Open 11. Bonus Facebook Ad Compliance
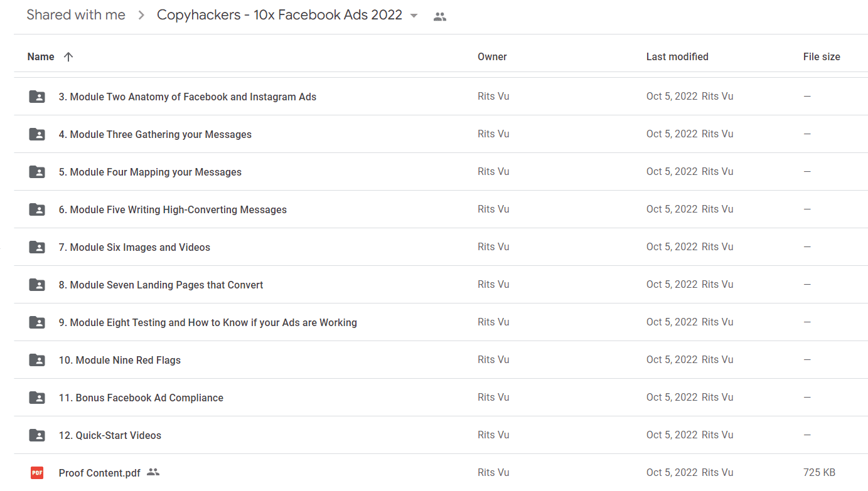 click(x=141, y=398)
